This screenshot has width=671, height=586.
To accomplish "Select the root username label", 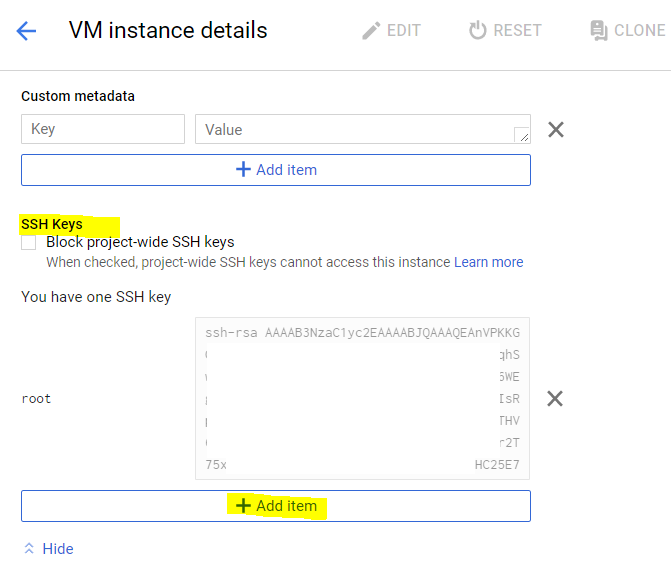I will click(x=36, y=399).
